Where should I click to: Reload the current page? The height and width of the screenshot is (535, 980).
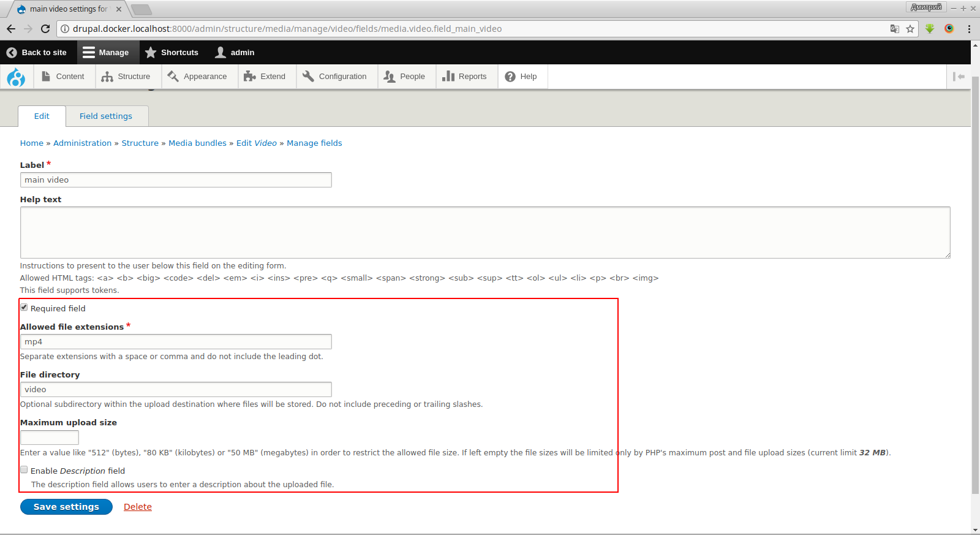tap(45, 29)
